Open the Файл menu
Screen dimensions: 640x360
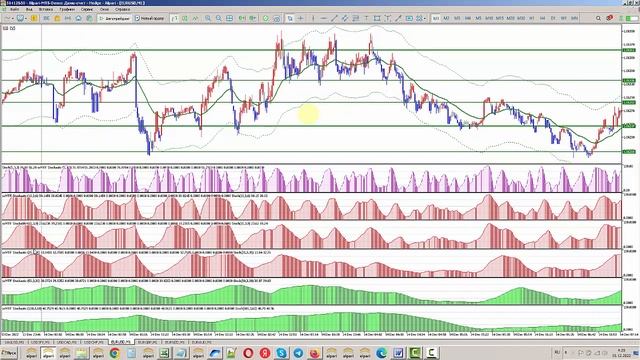(14, 9)
